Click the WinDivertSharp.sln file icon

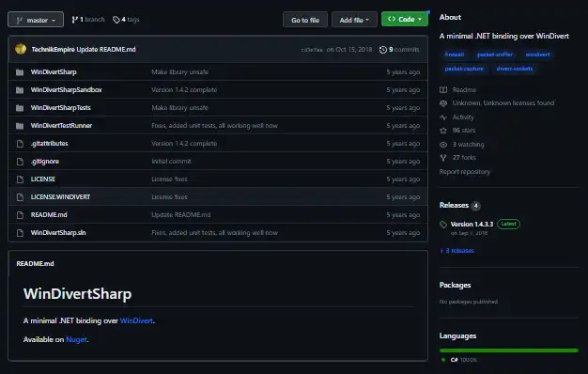20,233
